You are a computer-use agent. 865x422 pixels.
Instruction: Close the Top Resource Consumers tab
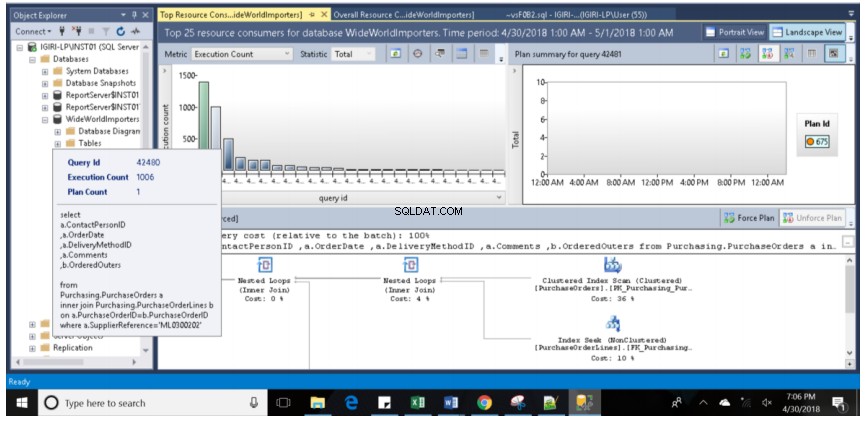[324, 15]
